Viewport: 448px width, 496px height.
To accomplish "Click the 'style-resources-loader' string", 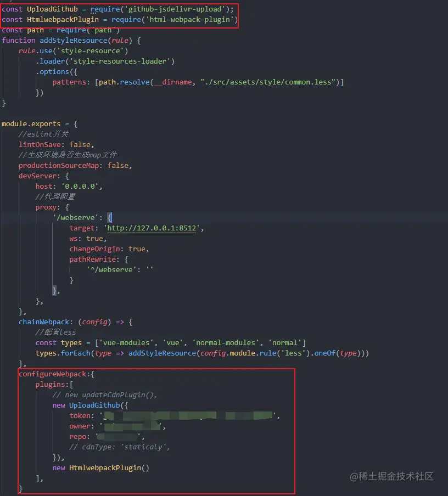I will tap(122, 61).
